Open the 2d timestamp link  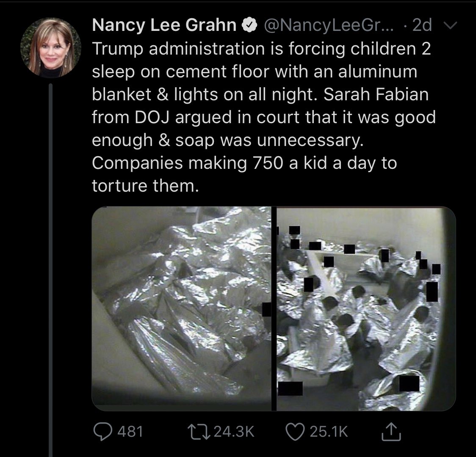click(422, 25)
